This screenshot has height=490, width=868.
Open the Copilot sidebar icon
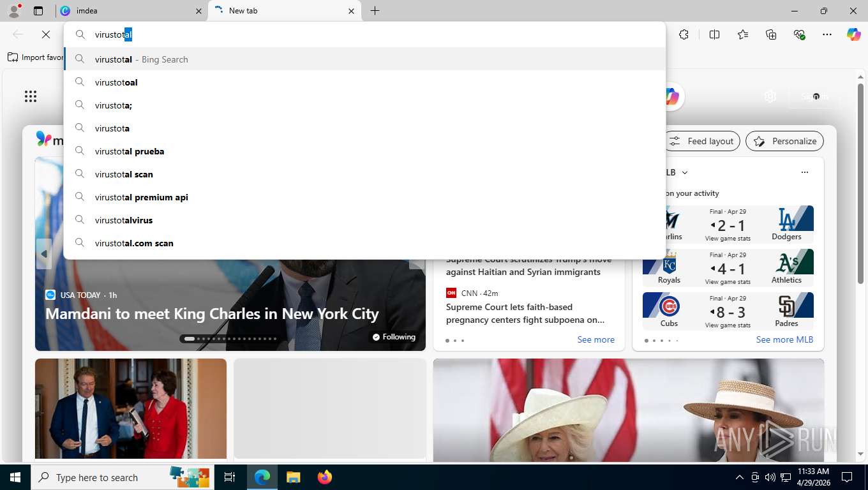click(x=854, y=34)
